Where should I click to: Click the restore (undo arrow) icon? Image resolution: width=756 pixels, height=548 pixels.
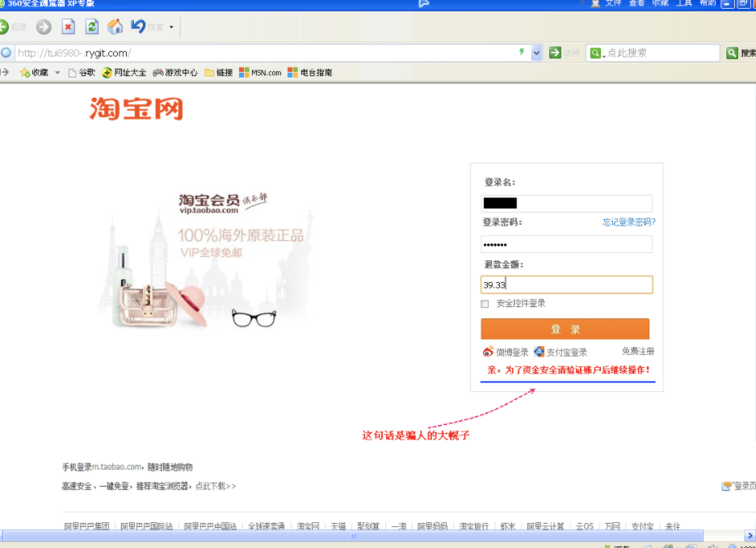tap(138, 27)
